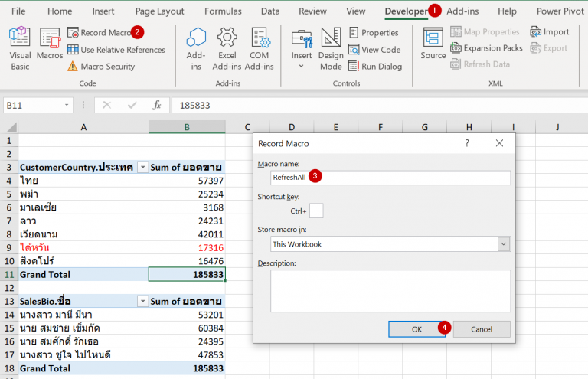Open the Review tab
Image resolution: width=588 pixels, height=379 pixels.
(312, 11)
